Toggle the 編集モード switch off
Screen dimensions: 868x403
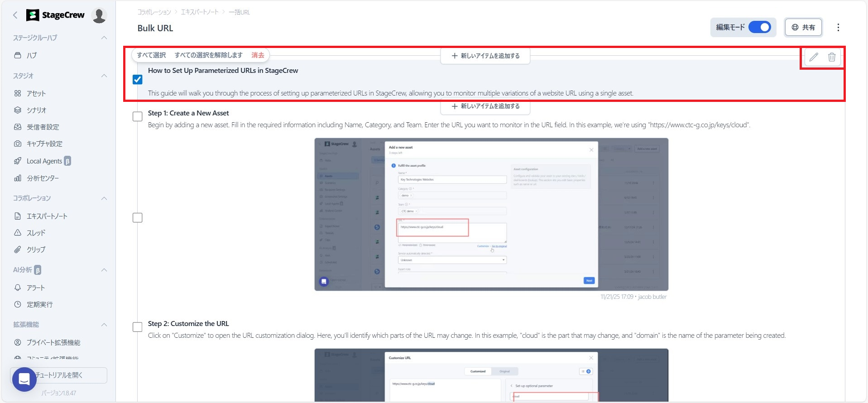pyautogui.click(x=759, y=27)
